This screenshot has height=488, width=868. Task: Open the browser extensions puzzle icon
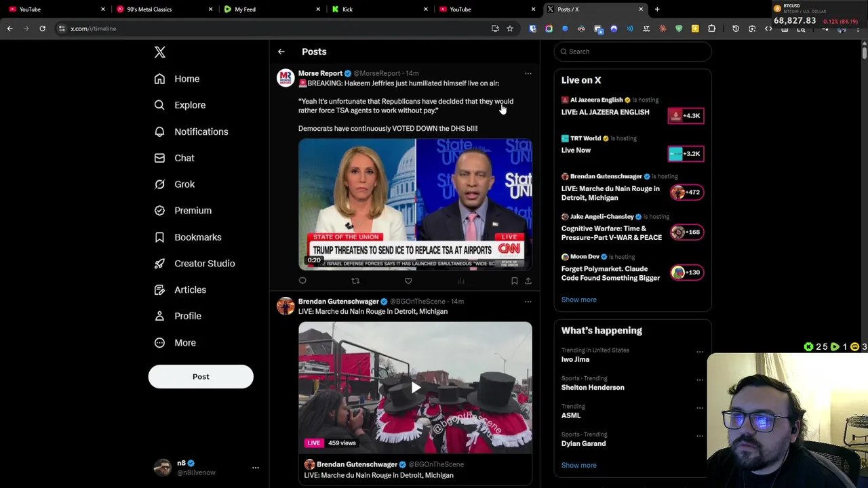[711, 28]
